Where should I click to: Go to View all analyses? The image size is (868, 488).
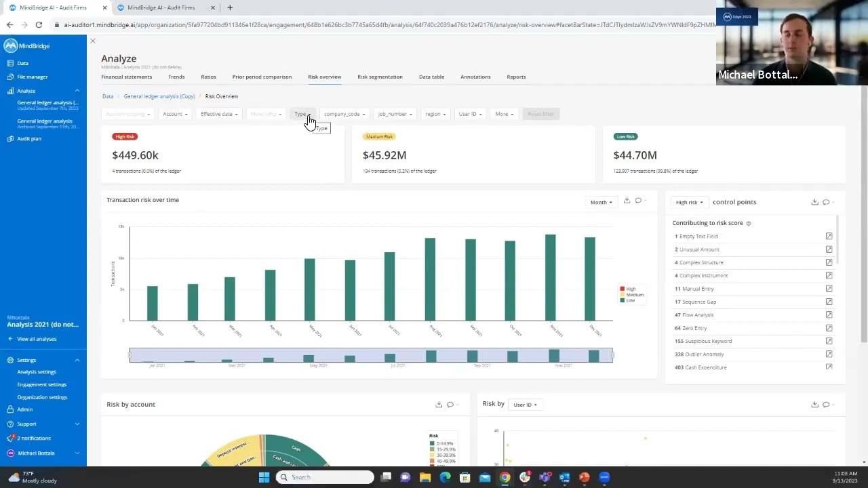click(x=37, y=339)
